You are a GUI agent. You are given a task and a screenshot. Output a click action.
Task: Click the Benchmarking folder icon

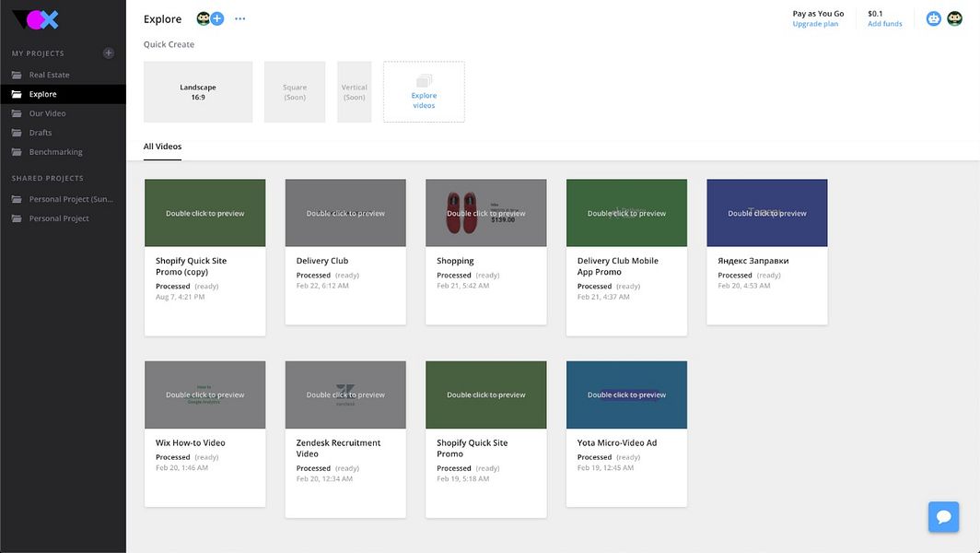17,152
